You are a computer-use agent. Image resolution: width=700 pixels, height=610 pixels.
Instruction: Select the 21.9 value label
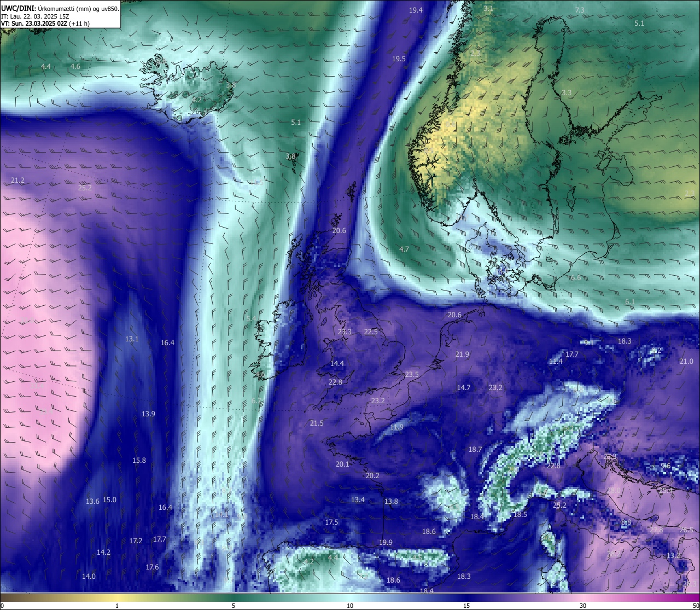point(462,355)
